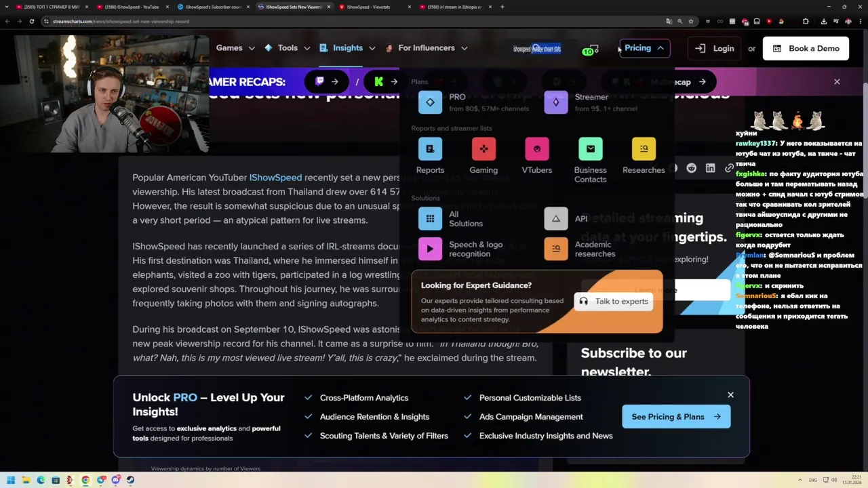
Task: Open new browser tab plus button
Action: (x=502, y=7)
